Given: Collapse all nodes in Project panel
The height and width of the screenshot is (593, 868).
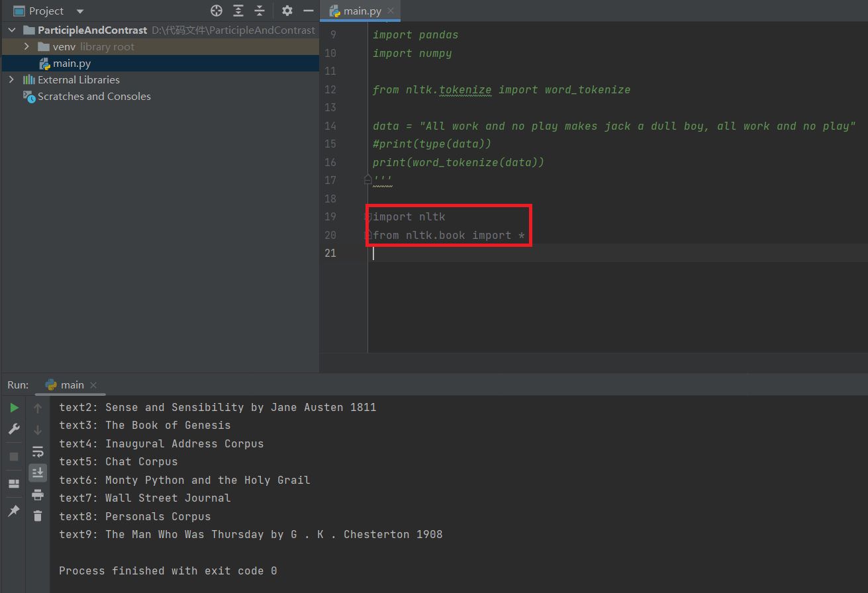Looking at the screenshot, I should pos(260,11).
